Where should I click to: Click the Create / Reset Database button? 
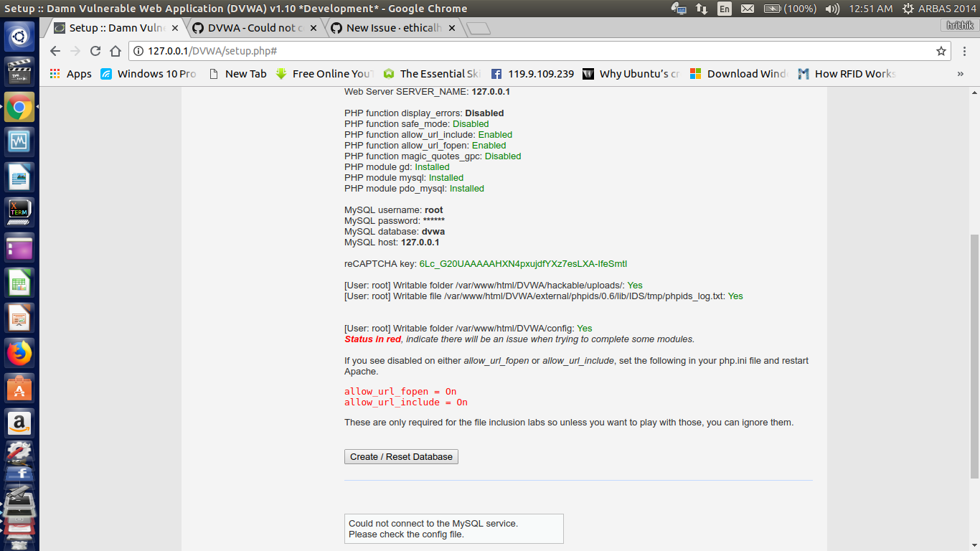click(401, 456)
